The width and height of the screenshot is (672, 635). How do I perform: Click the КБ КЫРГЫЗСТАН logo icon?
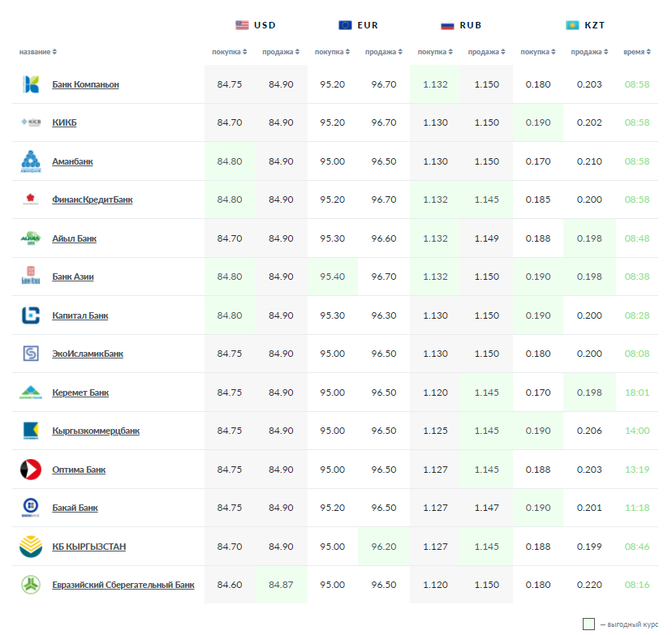click(x=31, y=547)
